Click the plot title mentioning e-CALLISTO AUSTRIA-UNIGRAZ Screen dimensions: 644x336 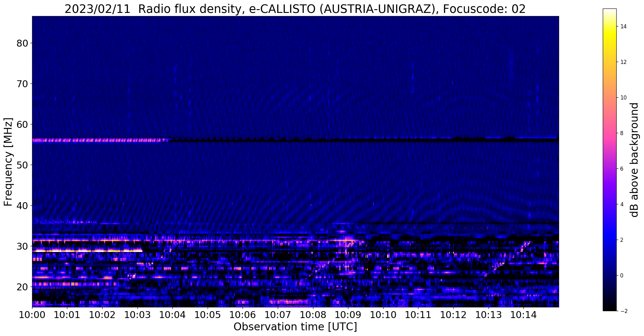pos(295,9)
